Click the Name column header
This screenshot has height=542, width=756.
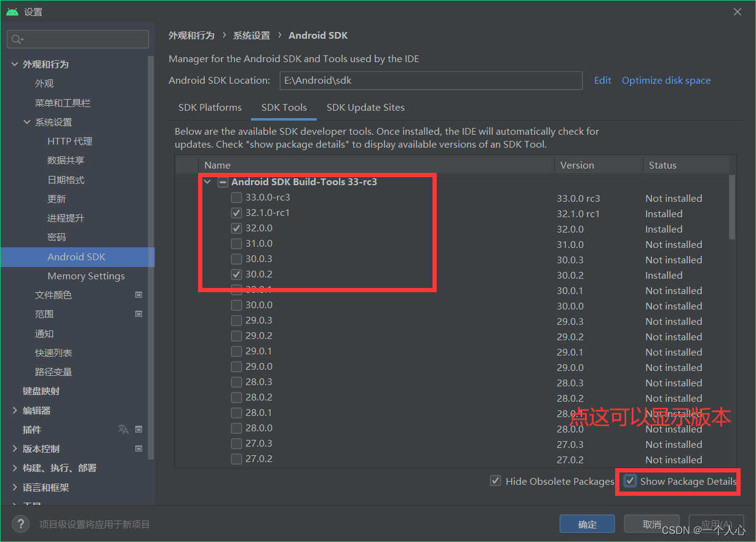(376, 165)
